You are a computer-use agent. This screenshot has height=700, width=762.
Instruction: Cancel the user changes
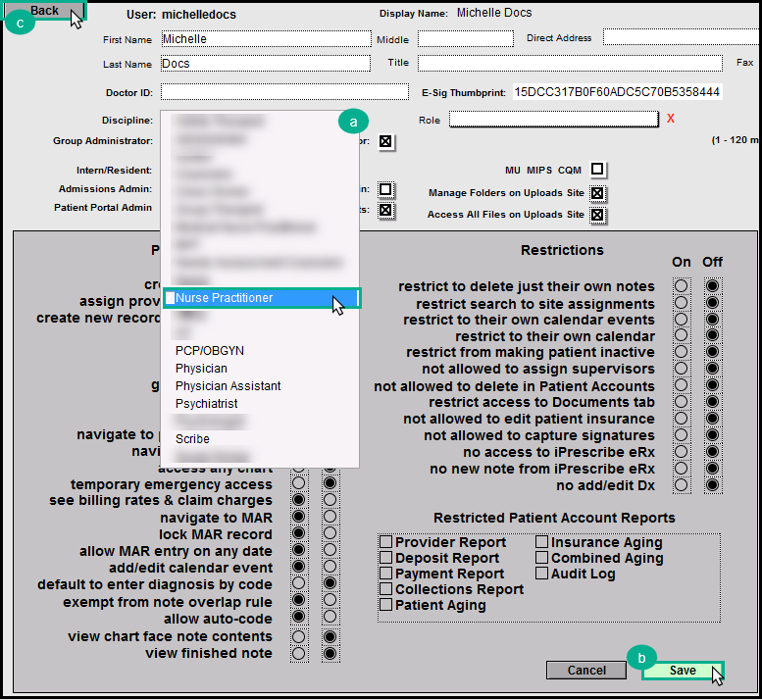(586, 671)
